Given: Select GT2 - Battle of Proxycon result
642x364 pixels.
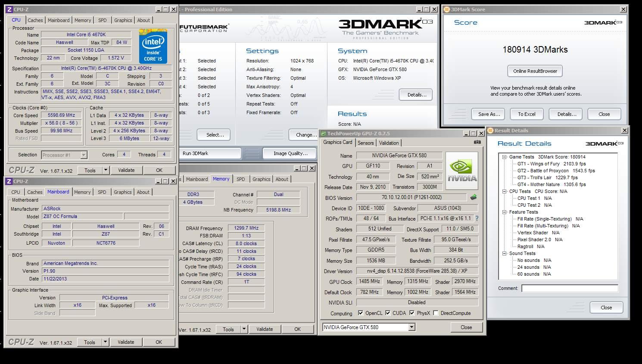Looking at the screenshot, I should (556, 171).
